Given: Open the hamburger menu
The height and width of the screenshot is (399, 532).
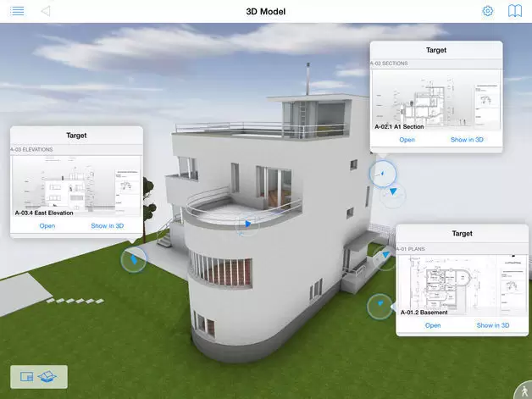Looking at the screenshot, I should pyautogui.click(x=17, y=11).
